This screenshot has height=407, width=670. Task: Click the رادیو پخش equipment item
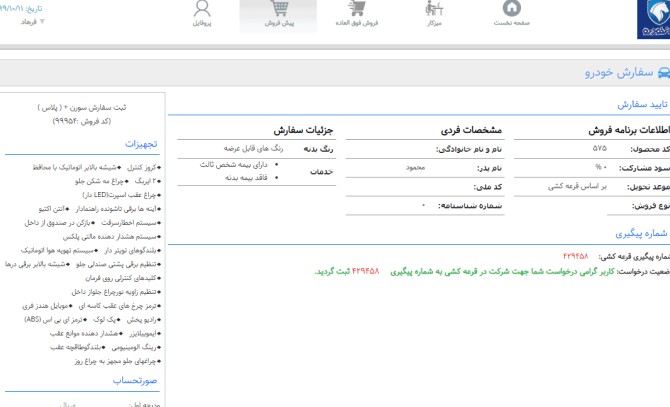[x=144, y=319]
